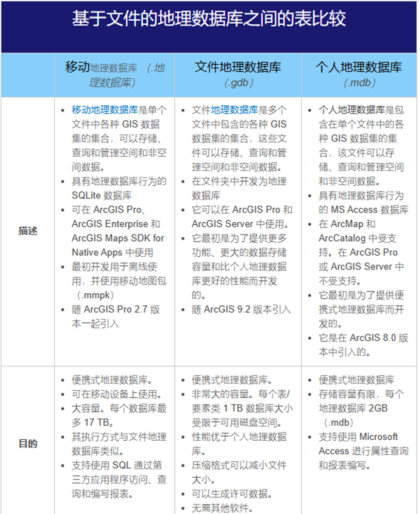Open the 移动地理数据库 link
Image resolution: width=420 pixels, height=514 pixels.
pos(105,110)
